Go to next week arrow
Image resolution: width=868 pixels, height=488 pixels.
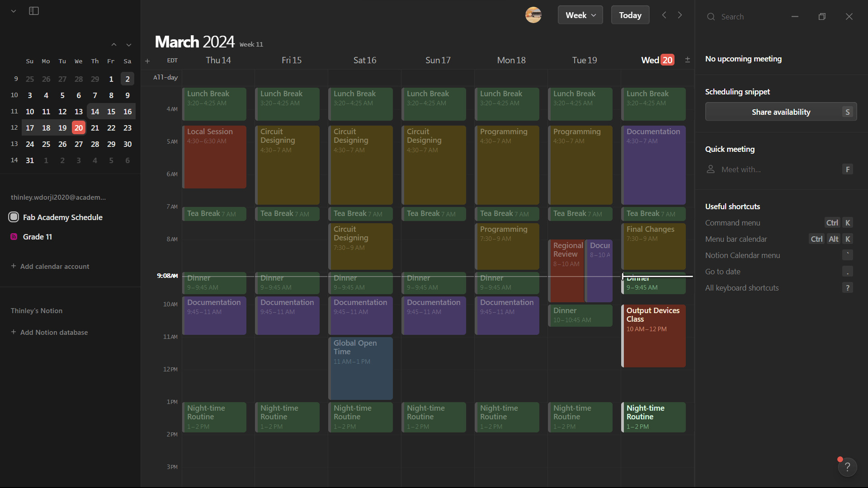click(x=680, y=15)
